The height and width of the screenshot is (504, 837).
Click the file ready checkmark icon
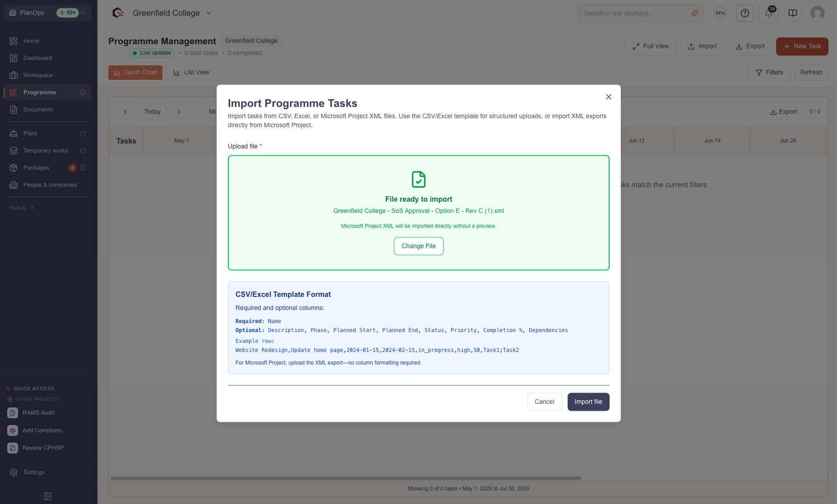419,180
